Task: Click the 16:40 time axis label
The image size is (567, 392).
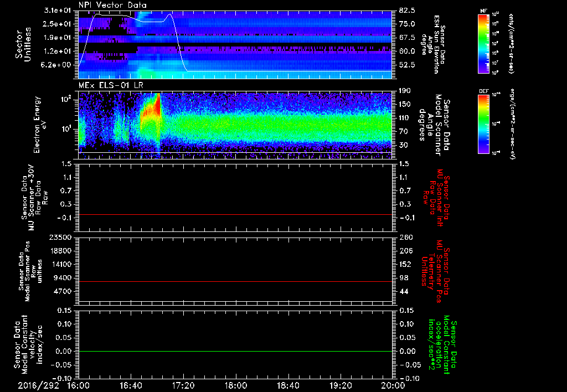Action: coord(131,386)
